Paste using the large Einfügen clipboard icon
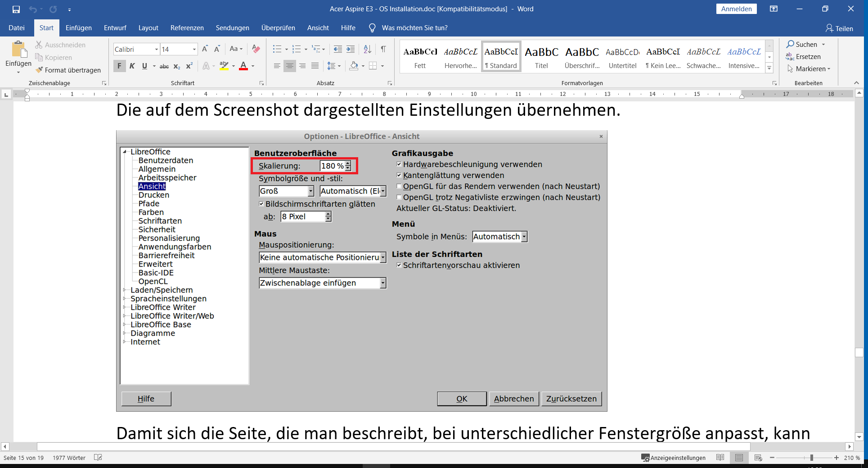 (18, 50)
